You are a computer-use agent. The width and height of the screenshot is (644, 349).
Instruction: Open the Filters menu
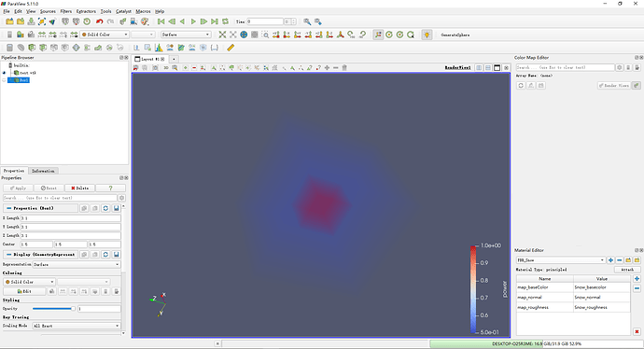tap(65, 11)
